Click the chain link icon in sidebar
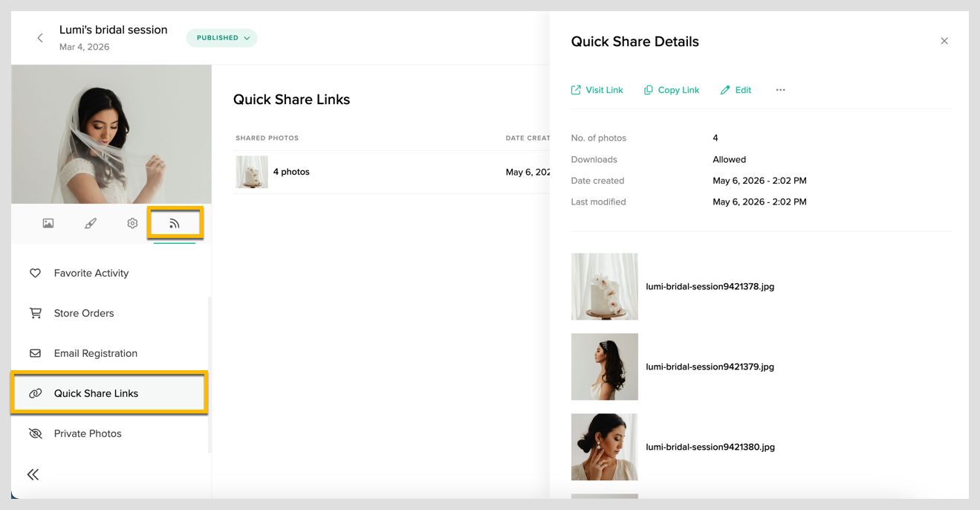Viewport: 980px width, 510px height. tap(35, 393)
